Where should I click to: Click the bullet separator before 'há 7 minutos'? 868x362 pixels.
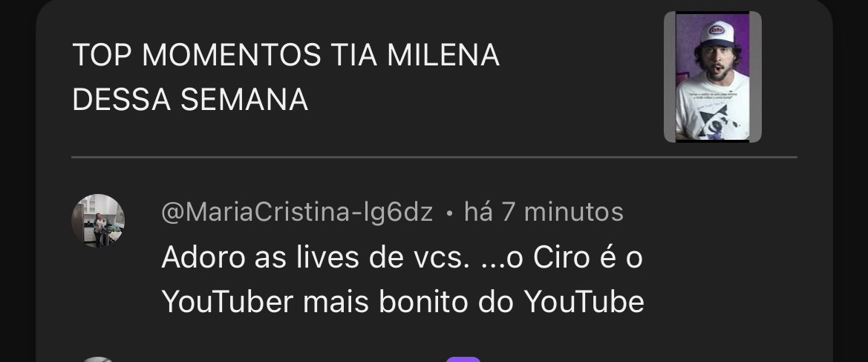pos(448,213)
